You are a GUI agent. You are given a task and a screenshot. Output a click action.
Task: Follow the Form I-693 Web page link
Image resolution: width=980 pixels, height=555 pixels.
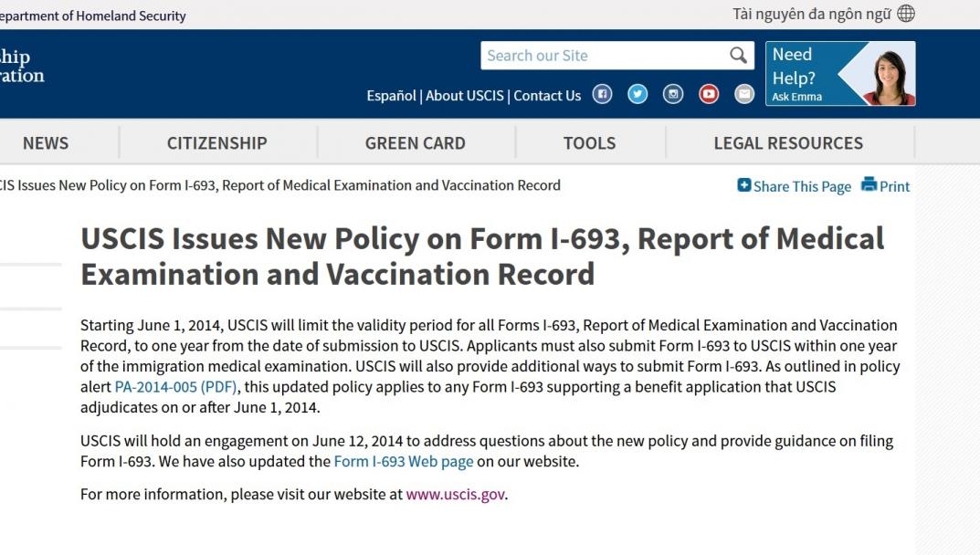(x=404, y=462)
